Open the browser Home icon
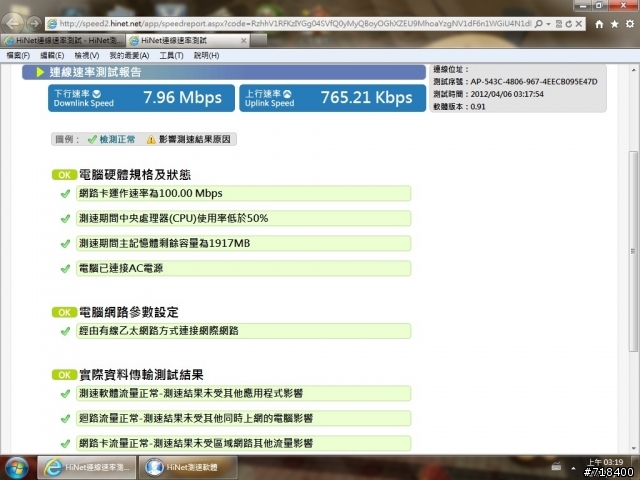 [x=599, y=24]
